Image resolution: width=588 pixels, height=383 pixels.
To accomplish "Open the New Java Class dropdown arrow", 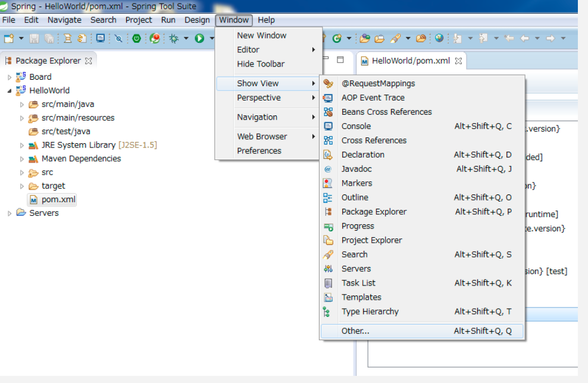I will click(x=349, y=38).
